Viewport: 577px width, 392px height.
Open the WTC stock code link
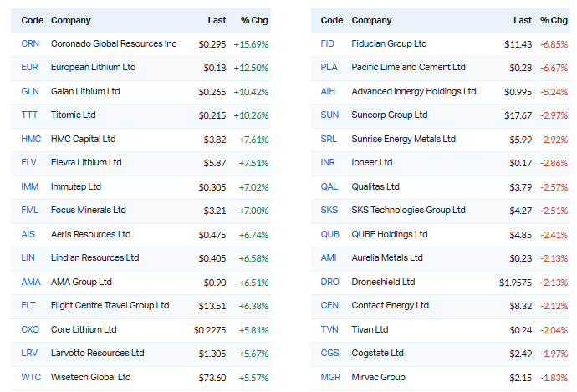(31, 377)
